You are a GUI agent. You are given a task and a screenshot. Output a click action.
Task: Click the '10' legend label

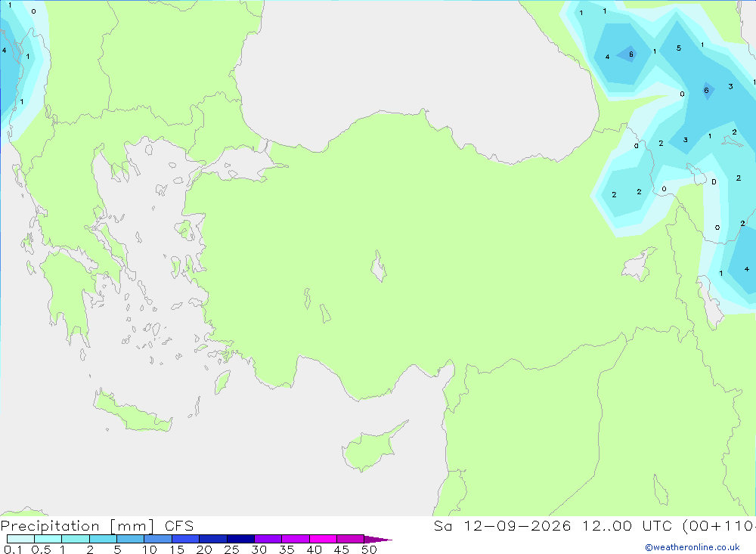(x=150, y=549)
